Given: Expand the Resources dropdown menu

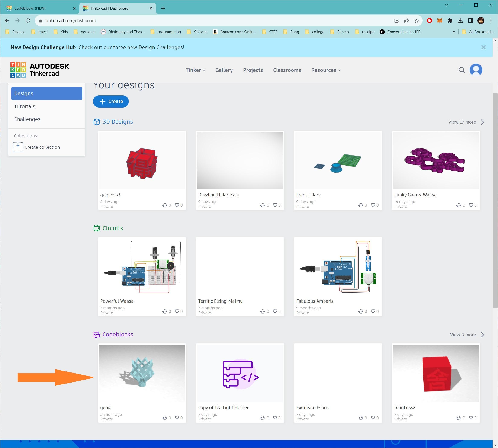Looking at the screenshot, I should [x=326, y=70].
